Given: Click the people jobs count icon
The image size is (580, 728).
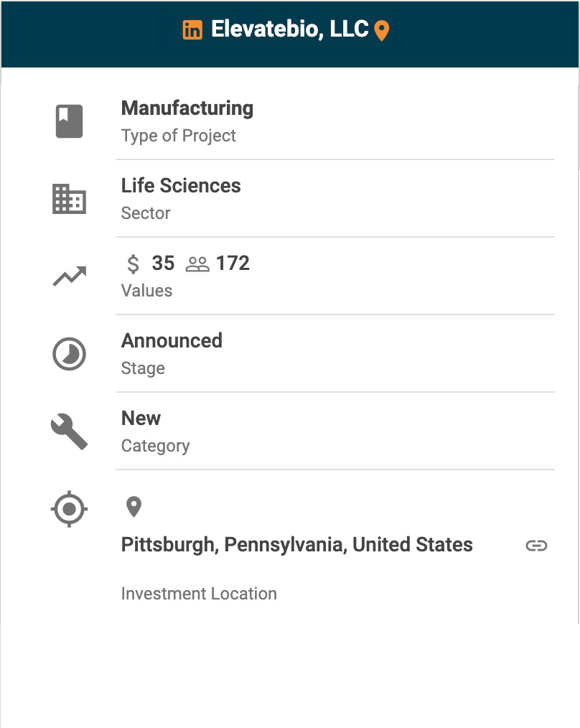Looking at the screenshot, I should 197,264.
